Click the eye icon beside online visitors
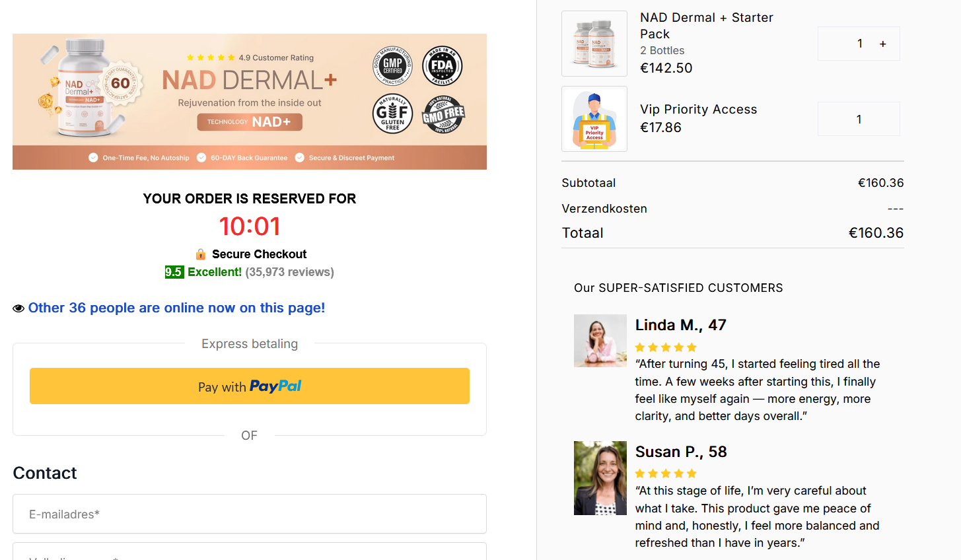The width and height of the screenshot is (961, 560). (18, 308)
